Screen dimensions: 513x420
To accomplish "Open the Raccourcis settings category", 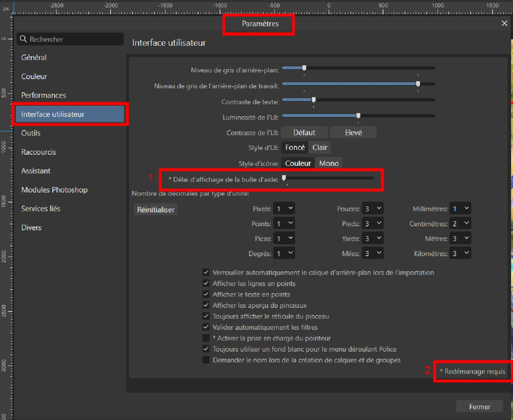I will click(x=39, y=152).
